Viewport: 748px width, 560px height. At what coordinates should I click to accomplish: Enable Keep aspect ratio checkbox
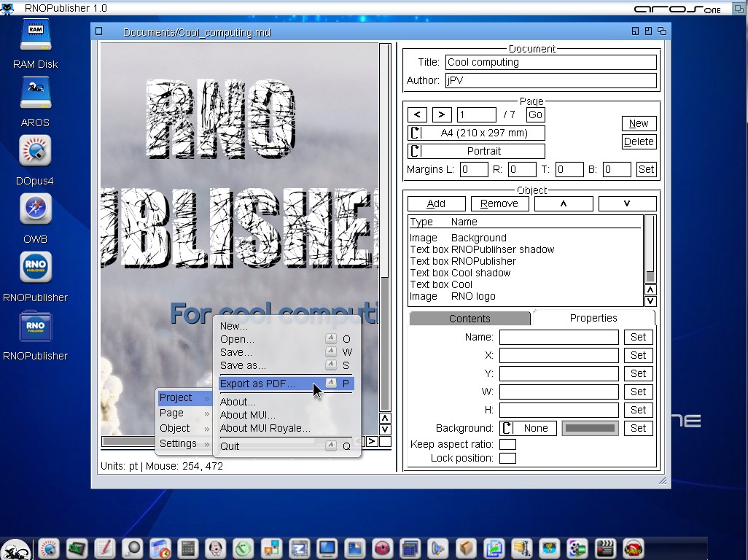507,444
